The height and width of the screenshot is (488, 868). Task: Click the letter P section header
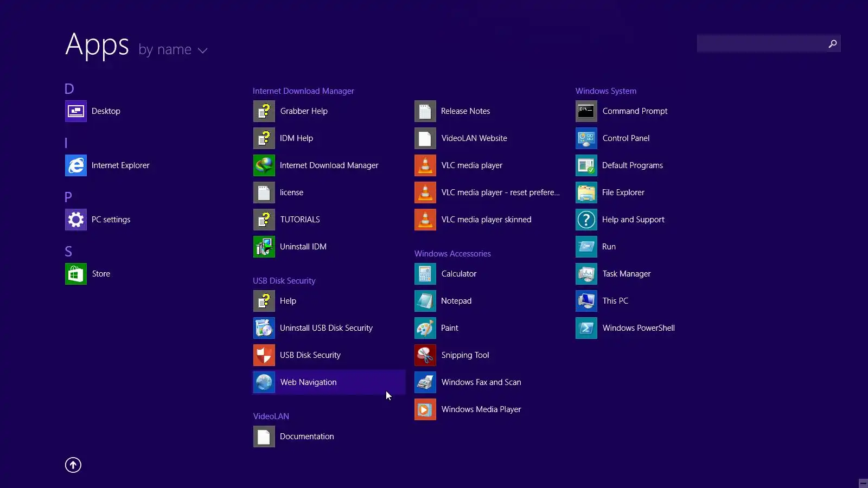coord(68,197)
